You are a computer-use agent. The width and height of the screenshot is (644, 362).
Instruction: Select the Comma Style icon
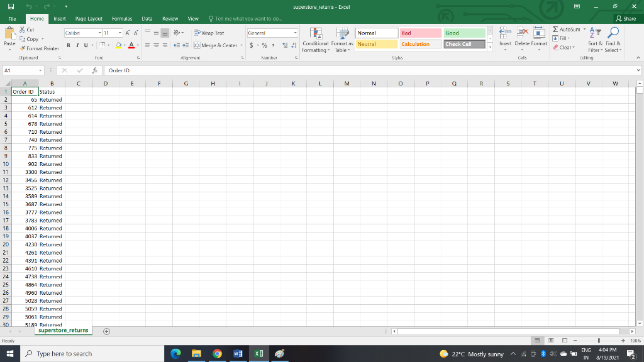coord(273,45)
